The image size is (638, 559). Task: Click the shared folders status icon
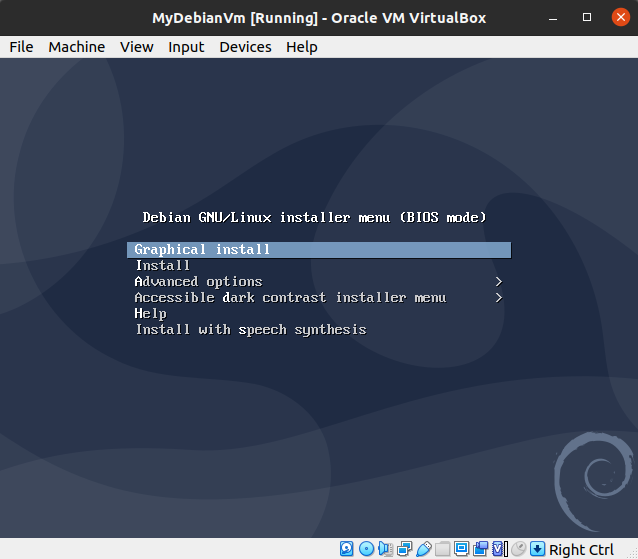pos(442,549)
